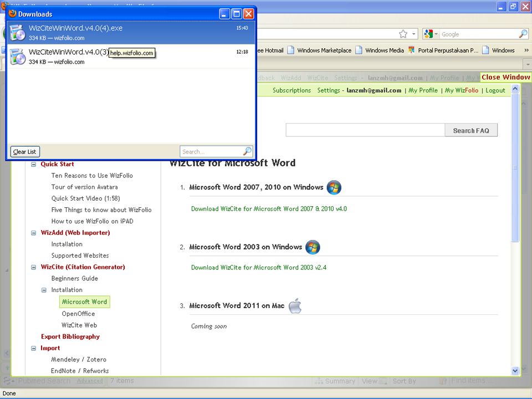This screenshot has height=399, width=532.
Task: Open the Windows Marketplace bookmark
Action: tap(320, 50)
